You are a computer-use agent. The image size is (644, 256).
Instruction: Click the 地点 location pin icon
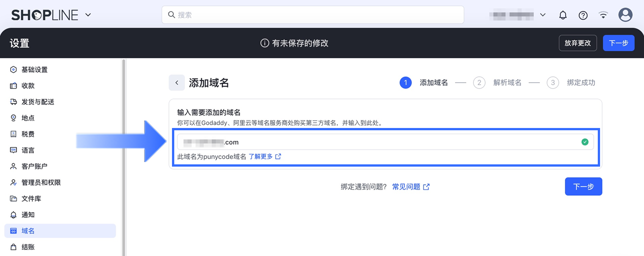[x=14, y=118]
